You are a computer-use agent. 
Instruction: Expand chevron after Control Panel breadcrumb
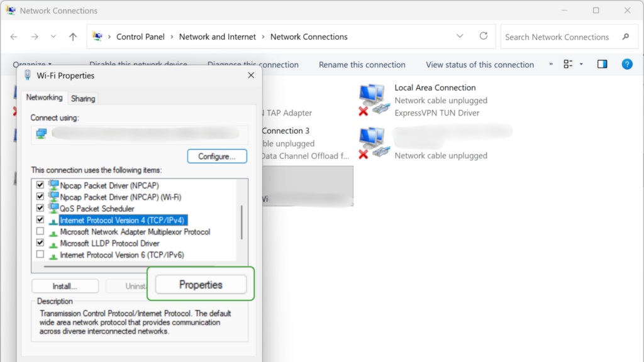[x=172, y=37]
